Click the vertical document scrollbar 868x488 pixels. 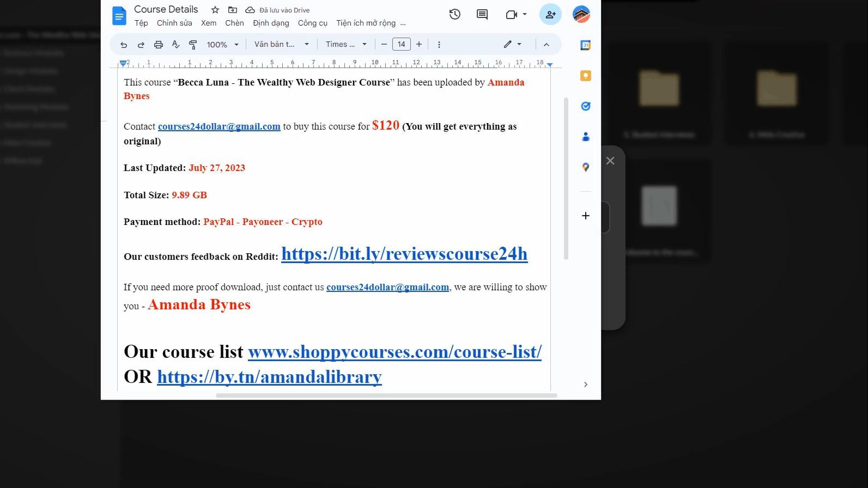coord(566,179)
